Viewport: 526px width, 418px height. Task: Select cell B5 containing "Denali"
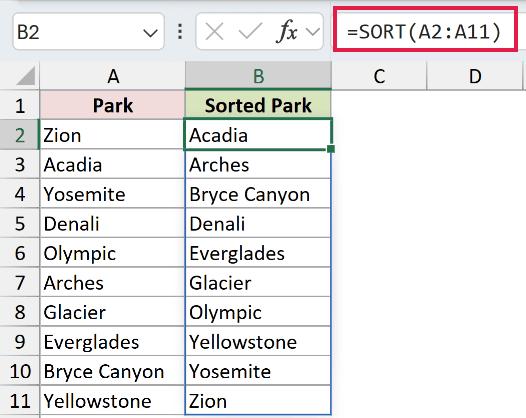pyautogui.click(x=258, y=223)
